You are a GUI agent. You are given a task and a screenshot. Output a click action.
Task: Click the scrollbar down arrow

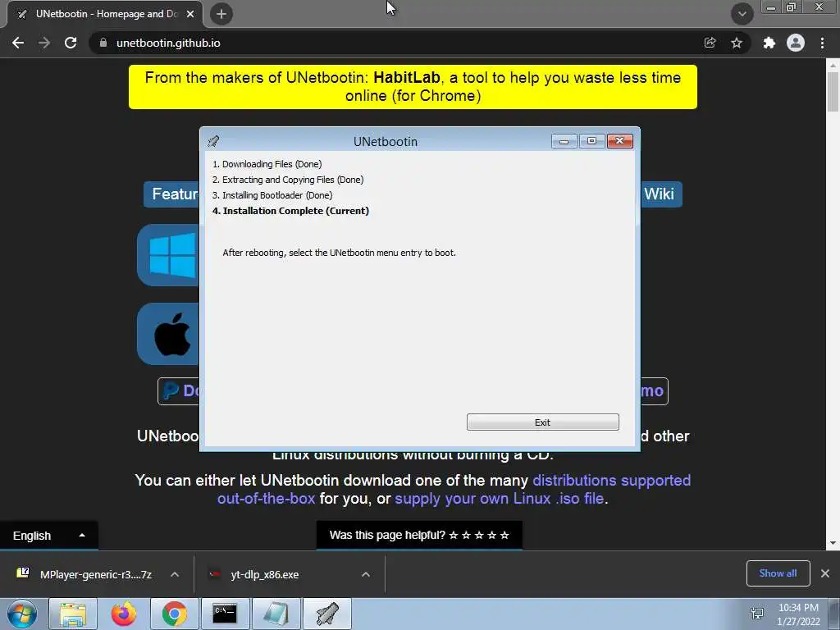tap(833, 543)
